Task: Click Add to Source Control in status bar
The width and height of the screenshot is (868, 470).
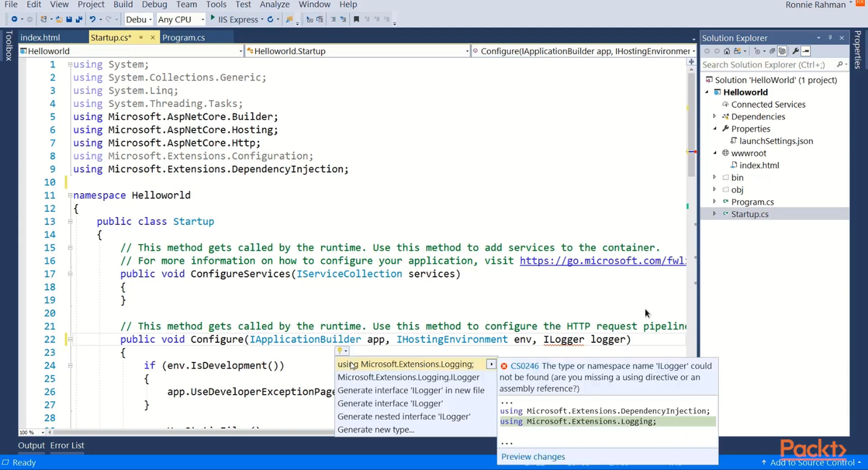Action: [x=811, y=462]
